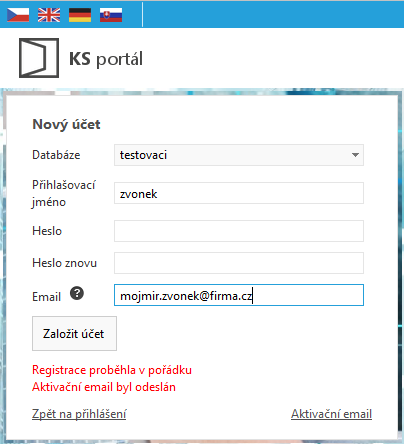The height and width of the screenshot is (444, 404).
Task: Focus the Heslo znovu field
Action: point(239,263)
